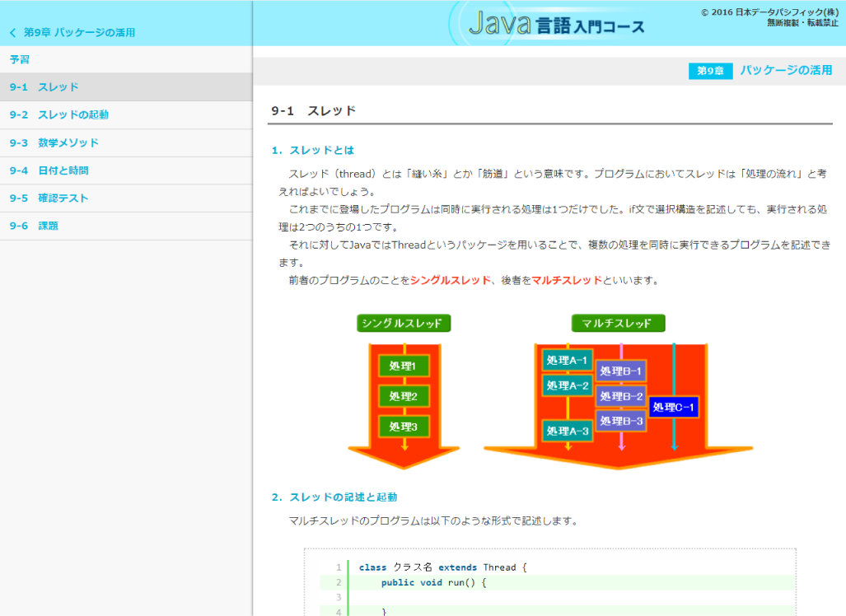
Task: Click code line 2 with public void run()
Action: click(x=434, y=582)
